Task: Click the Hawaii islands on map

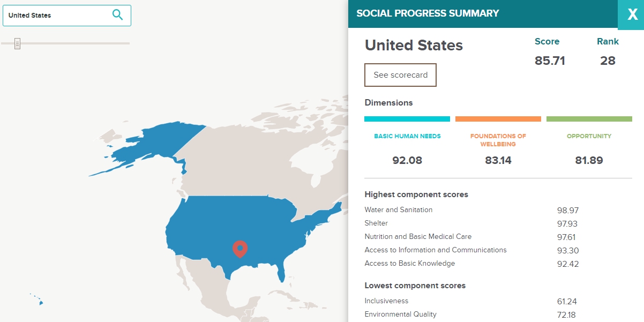Action: [36, 299]
